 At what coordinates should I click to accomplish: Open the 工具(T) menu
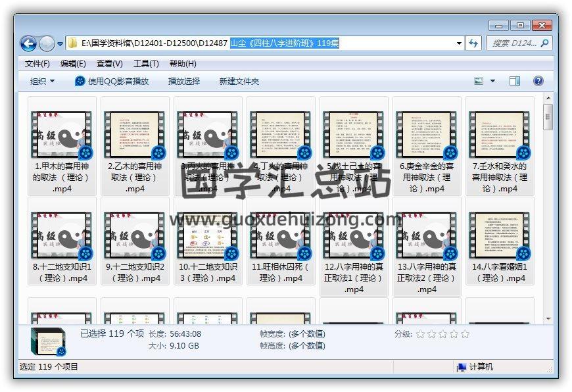click(146, 64)
